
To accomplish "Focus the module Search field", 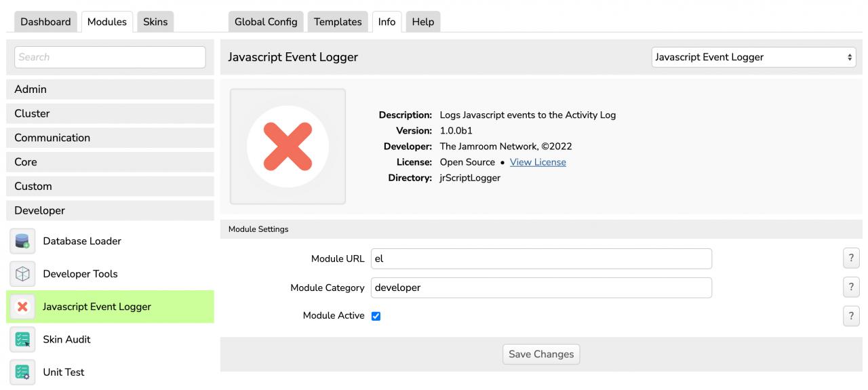I will (x=110, y=58).
